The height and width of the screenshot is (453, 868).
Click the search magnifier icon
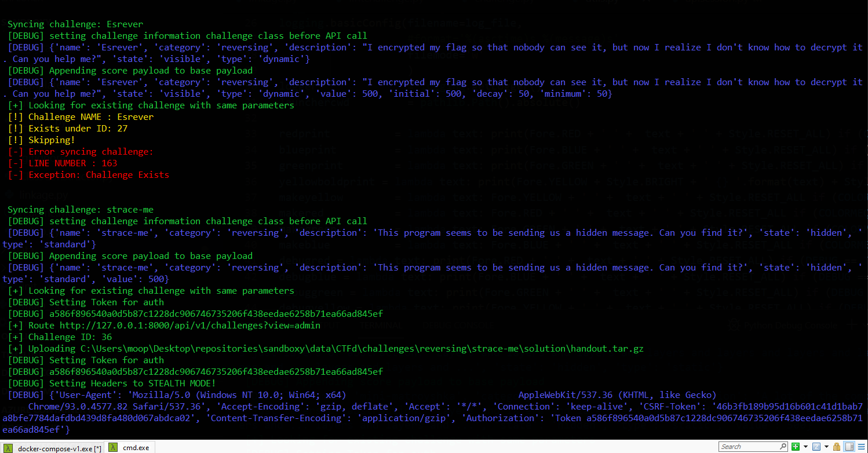[783, 447]
